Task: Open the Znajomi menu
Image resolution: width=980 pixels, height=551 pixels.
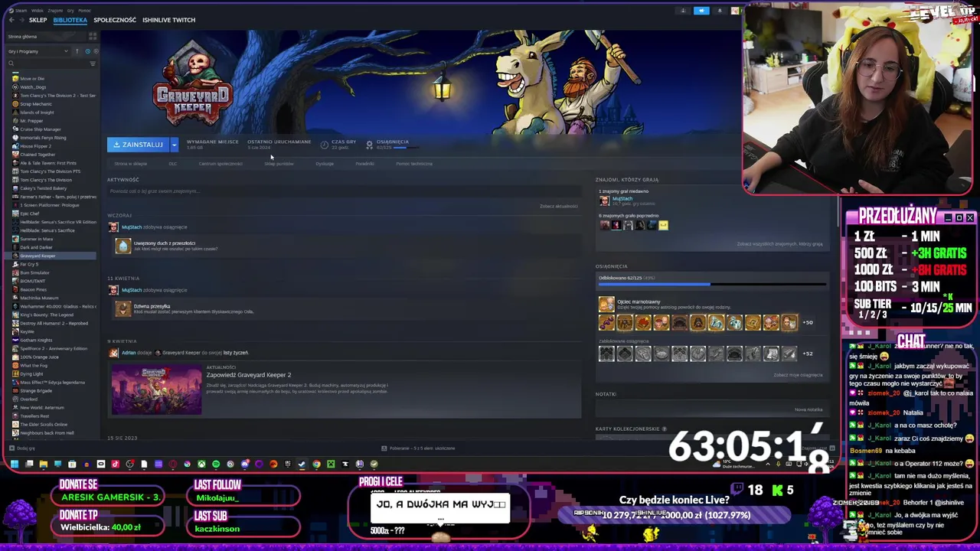Action: (55, 11)
